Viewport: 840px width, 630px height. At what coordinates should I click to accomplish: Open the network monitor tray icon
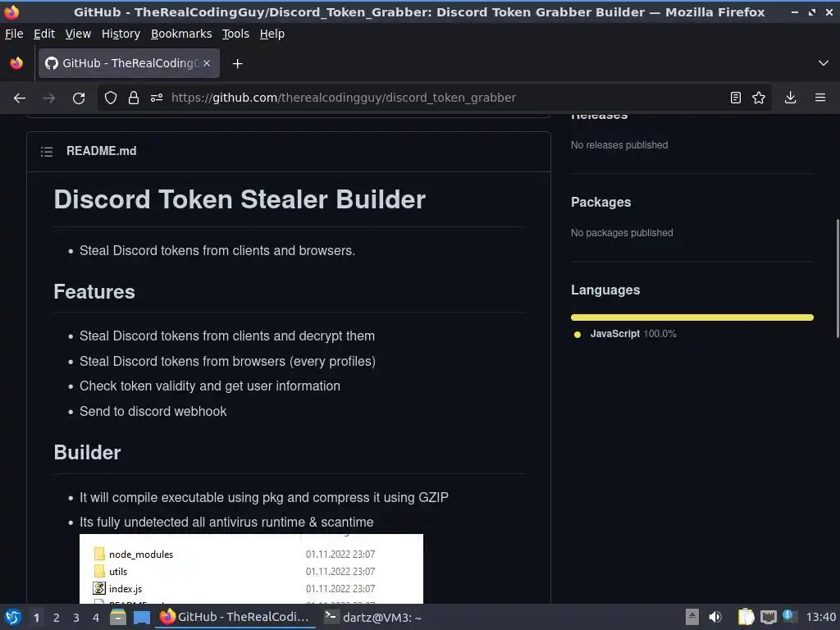(768, 617)
